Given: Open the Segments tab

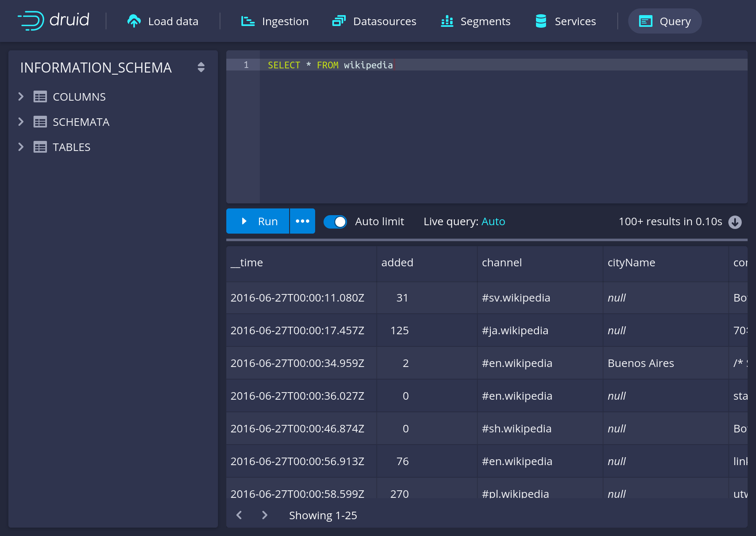Looking at the screenshot, I should tap(476, 21).
